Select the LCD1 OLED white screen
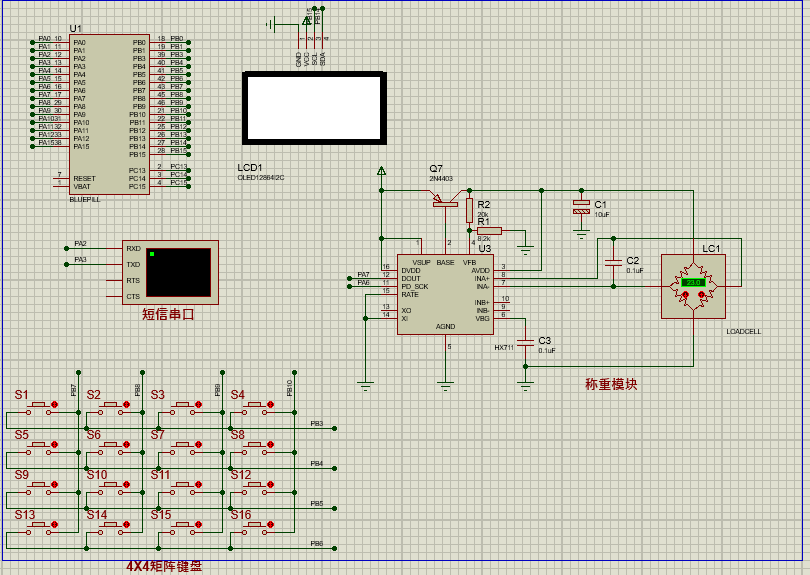 (314, 108)
